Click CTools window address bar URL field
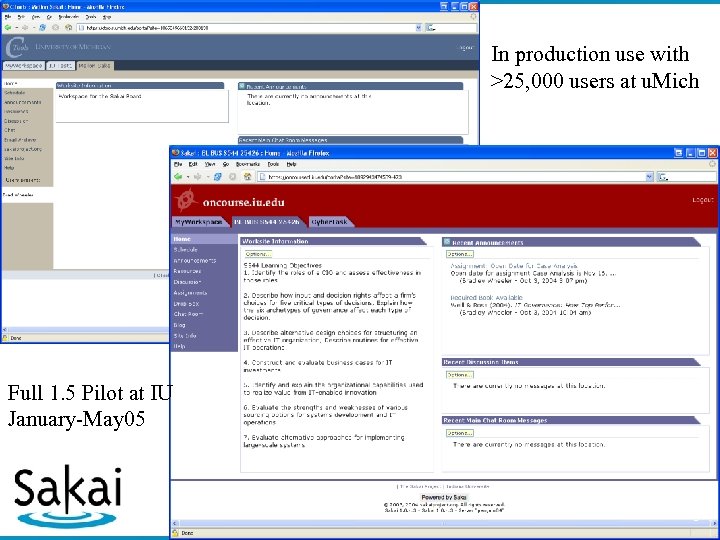 249,28
